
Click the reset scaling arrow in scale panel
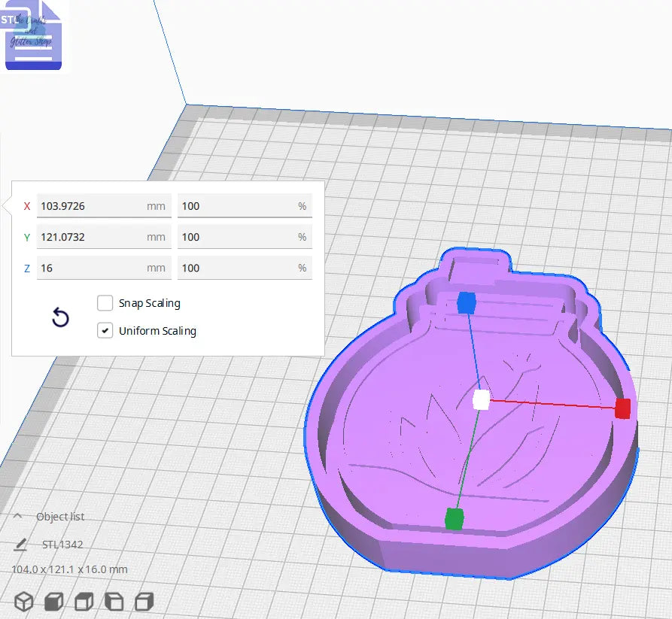pyautogui.click(x=59, y=317)
